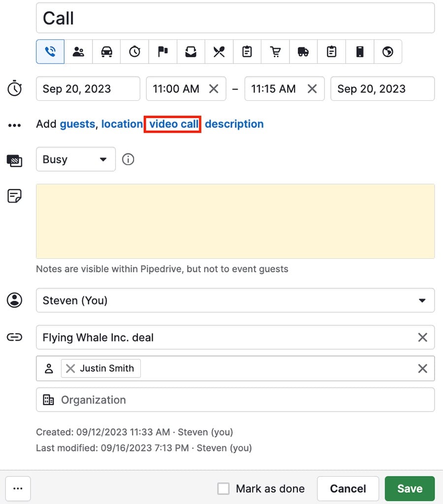Pick the shopping cart activity icon
Viewport: 443px width, 504px height.
click(x=275, y=52)
